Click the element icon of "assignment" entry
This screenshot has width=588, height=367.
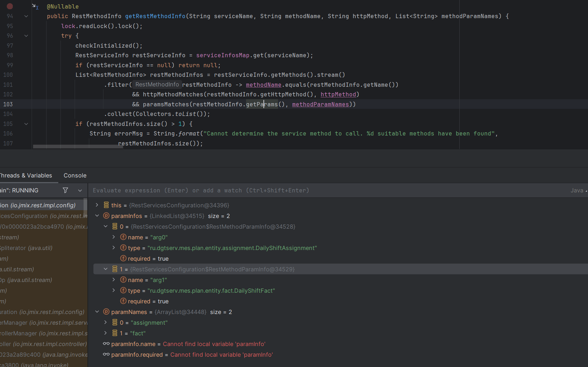coord(115,323)
